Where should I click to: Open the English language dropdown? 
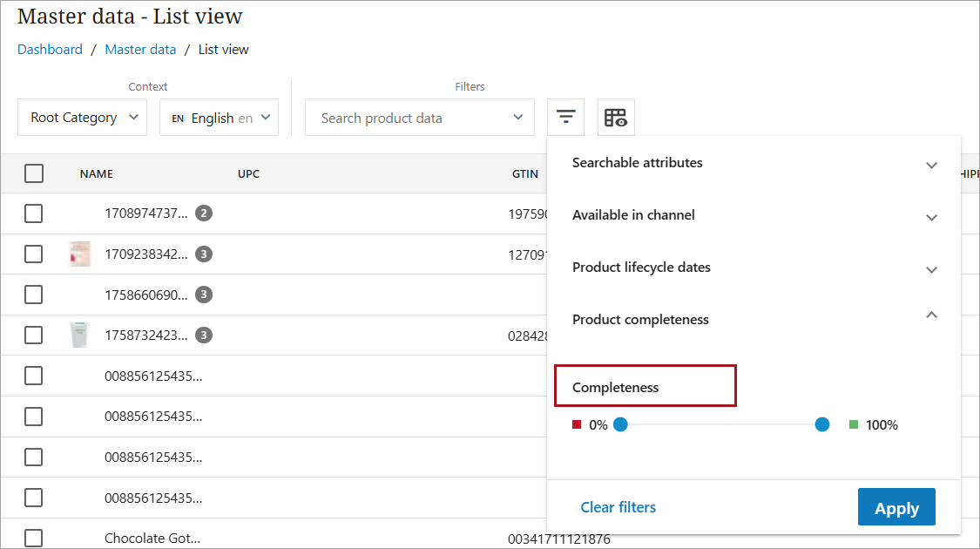[219, 118]
